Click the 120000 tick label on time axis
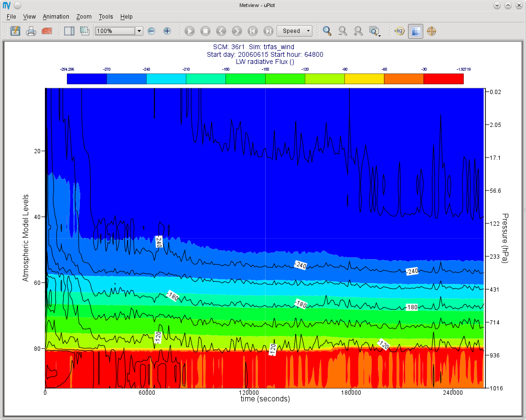The height and width of the screenshot is (420, 526). pos(248,392)
